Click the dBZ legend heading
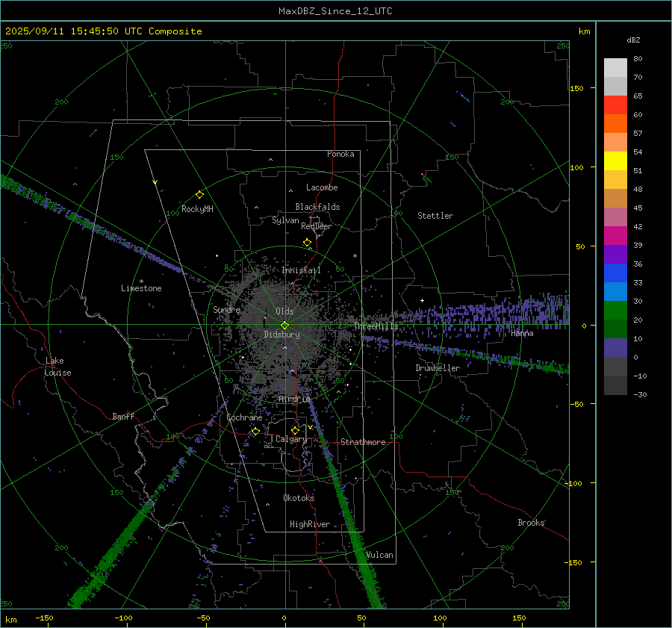The width and height of the screenshot is (672, 628). coord(633,40)
